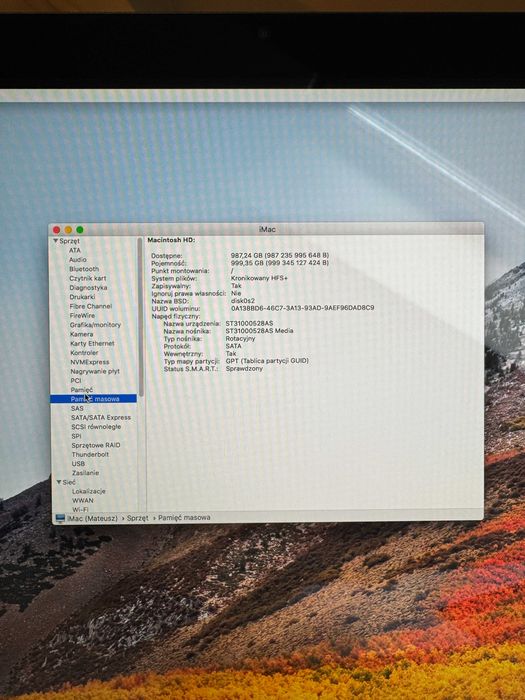Click the ST31000528AS Media value
This screenshot has width=525, height=700.
[259, 331]
